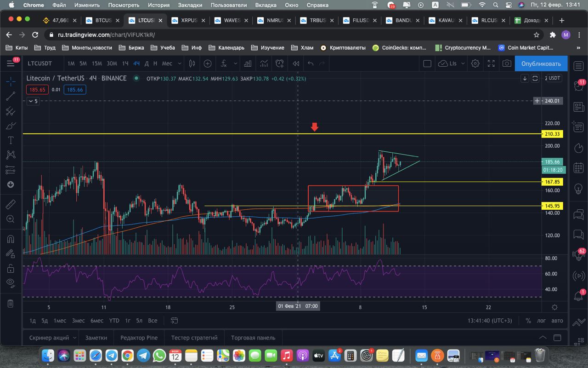Open the CoinGecko bookmark
Image resolution: width=588 pixels, height=368 pixels.
point(399,48)
